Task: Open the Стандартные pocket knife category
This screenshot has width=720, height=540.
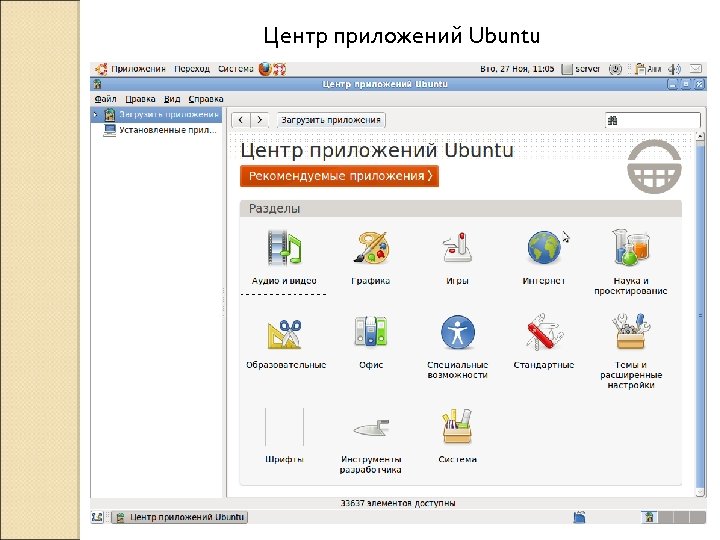Action: 544,343
